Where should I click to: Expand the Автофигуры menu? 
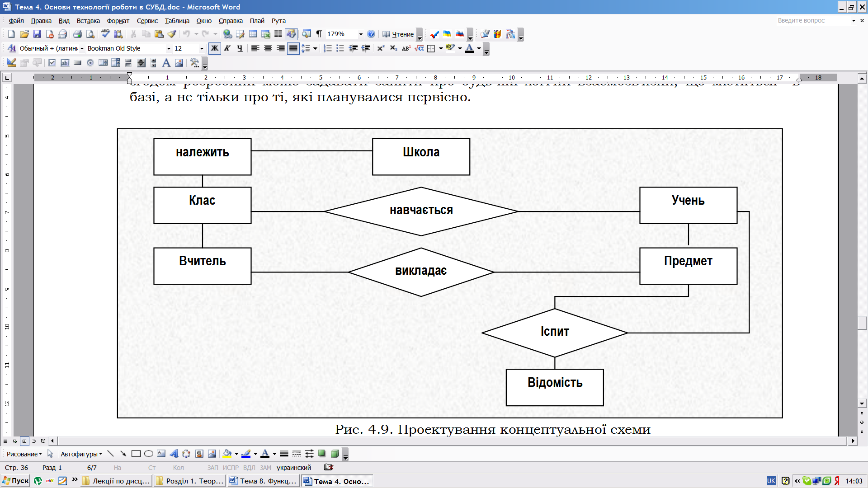81,454
